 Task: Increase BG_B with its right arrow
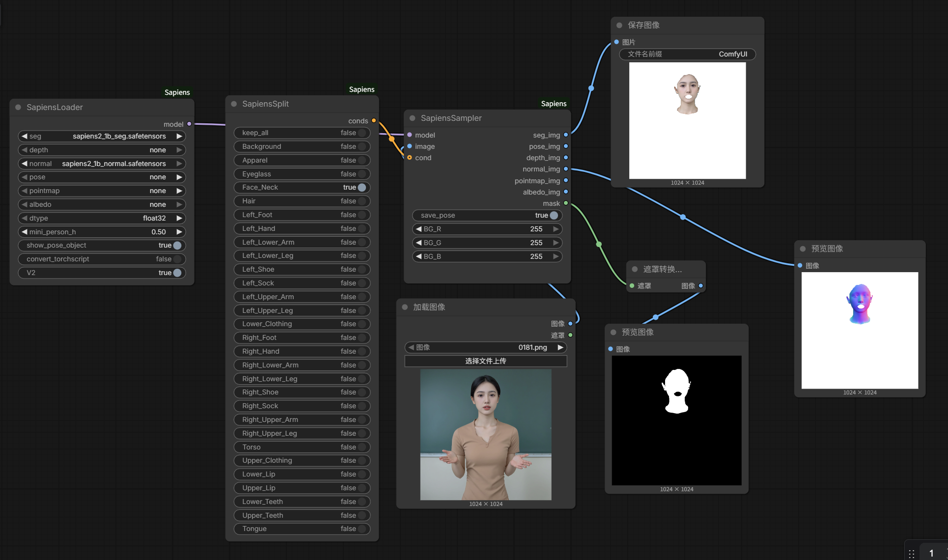click(x=556, y=256)
